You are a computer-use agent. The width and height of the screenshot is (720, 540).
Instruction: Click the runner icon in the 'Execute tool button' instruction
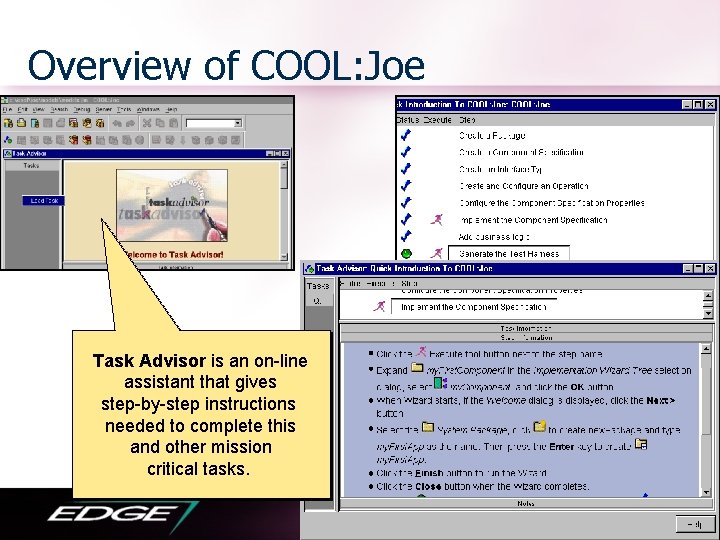(421, 352)
